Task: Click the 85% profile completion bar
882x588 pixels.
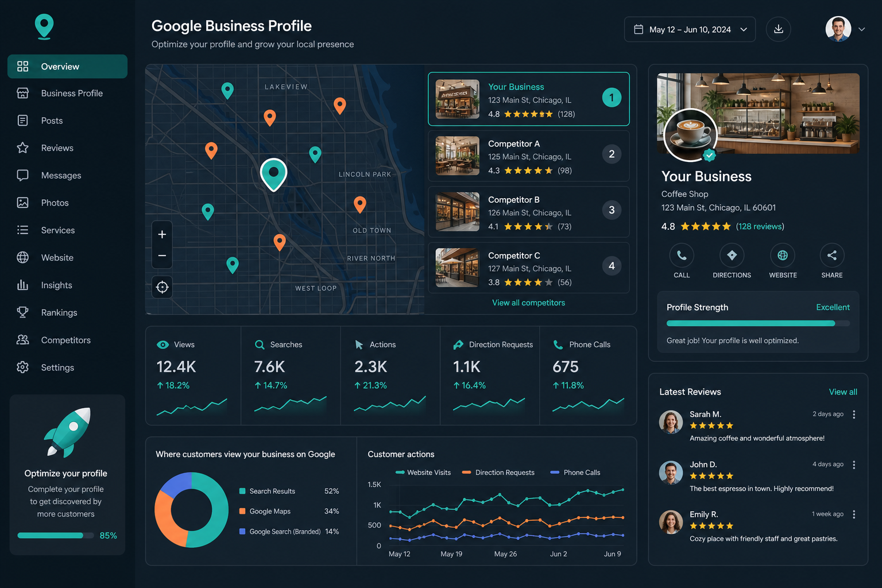Action: coord(55,536)
